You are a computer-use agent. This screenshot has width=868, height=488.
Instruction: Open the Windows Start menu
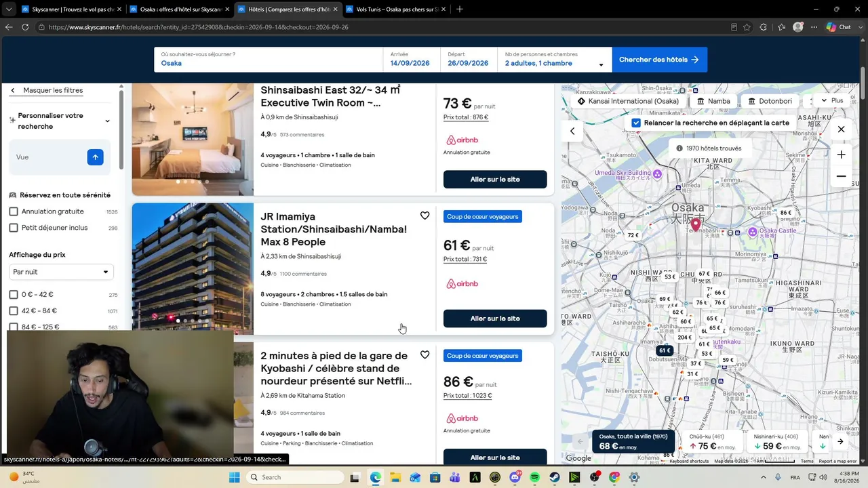click(234, 477)
